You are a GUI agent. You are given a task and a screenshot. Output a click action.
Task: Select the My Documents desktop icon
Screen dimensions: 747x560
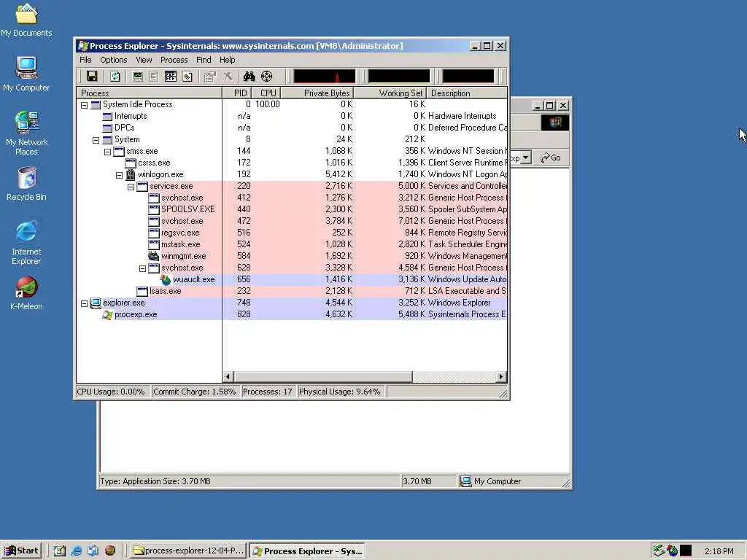(x=26, y=20)
